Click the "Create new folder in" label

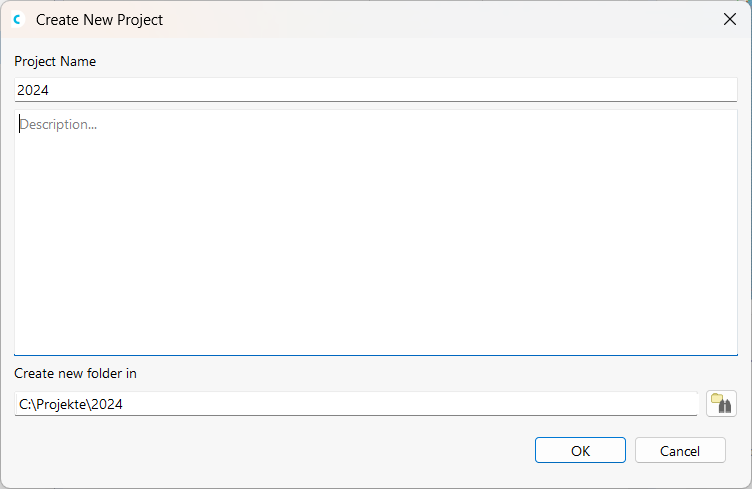75,373
